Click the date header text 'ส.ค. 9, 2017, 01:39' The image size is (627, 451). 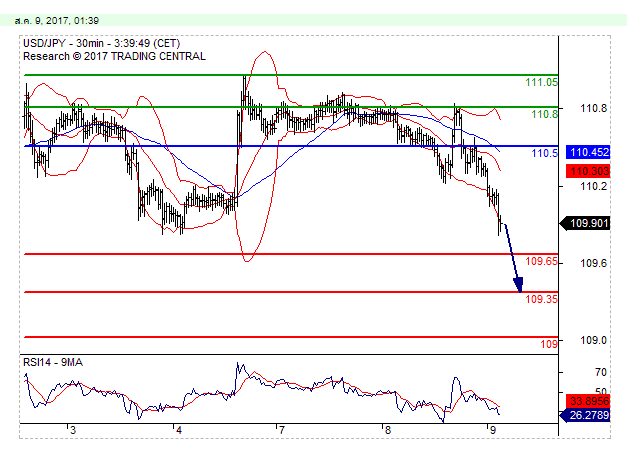click(x=57, y=20)
